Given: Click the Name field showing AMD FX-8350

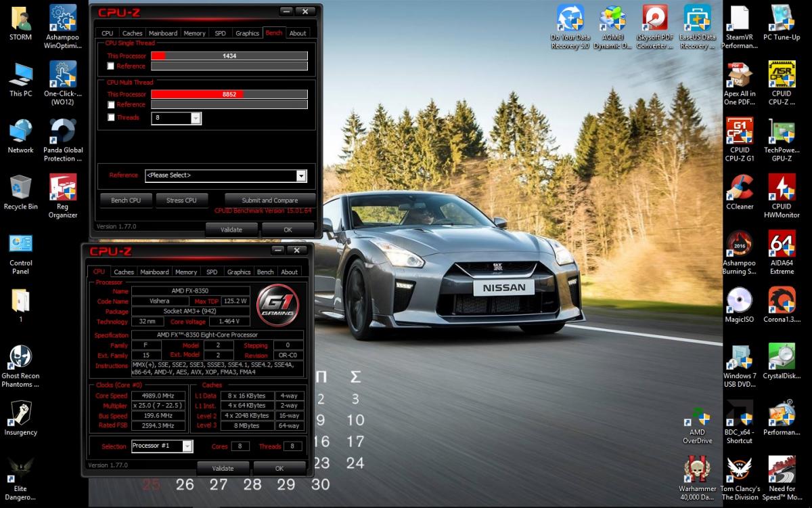Looking at the screenshot, I should [190, 291].
